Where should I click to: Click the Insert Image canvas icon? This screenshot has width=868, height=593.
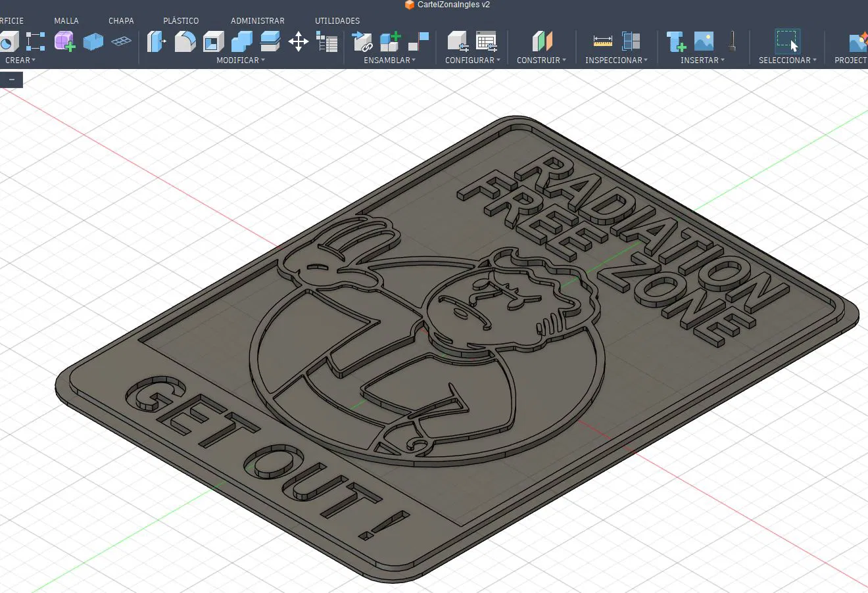[704, 42]
